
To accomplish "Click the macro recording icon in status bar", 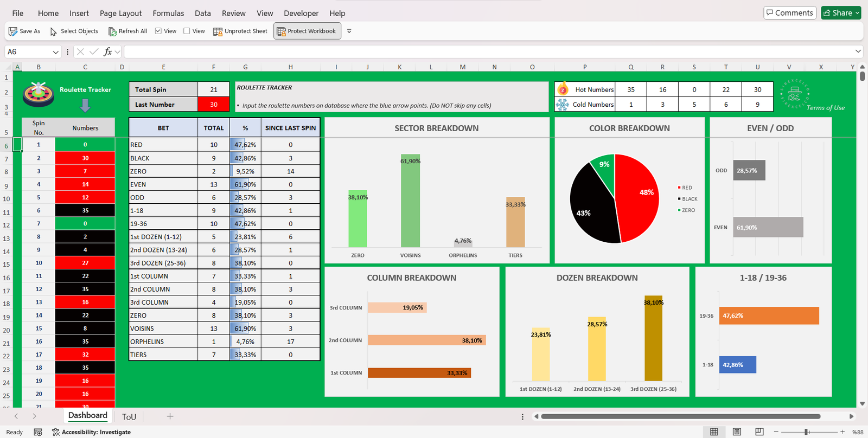I will click(38, 432).
